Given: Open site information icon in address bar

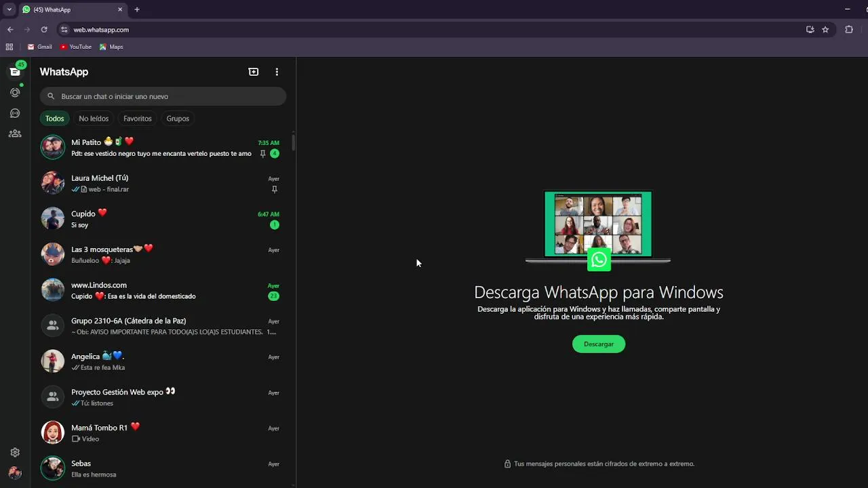Looking at the screenshot, I should (64, 30).
